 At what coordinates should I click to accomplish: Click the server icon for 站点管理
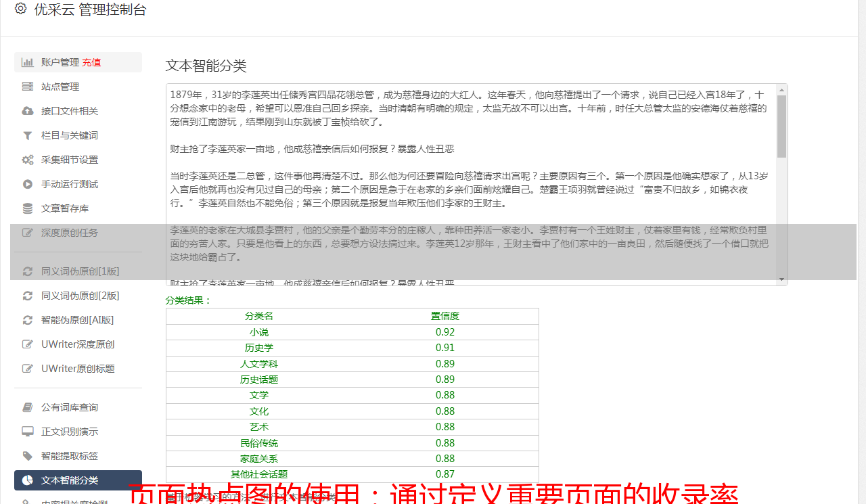tap(28, 87)
